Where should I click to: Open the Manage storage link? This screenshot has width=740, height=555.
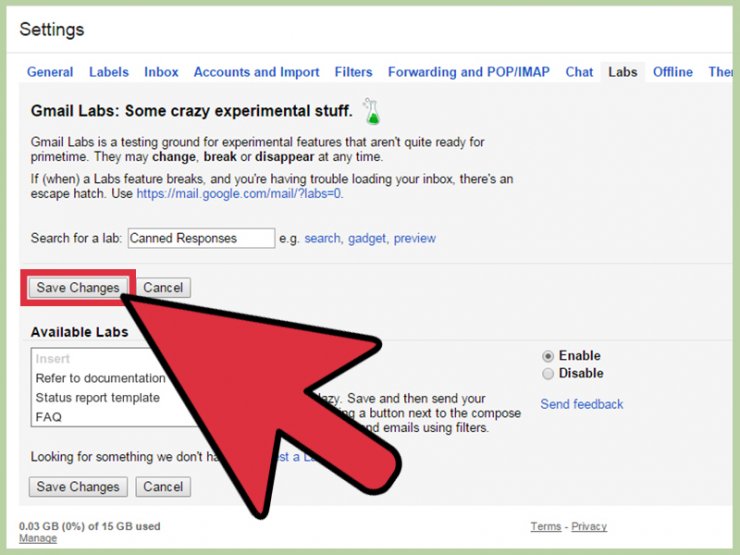coord(38,538)
